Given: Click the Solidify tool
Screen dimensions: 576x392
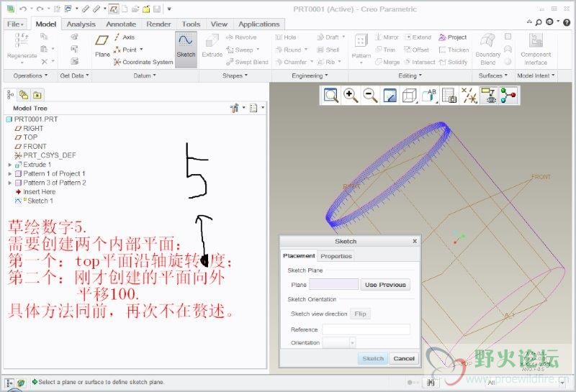Looking at the screenshot, I should [x=454, y=62].
